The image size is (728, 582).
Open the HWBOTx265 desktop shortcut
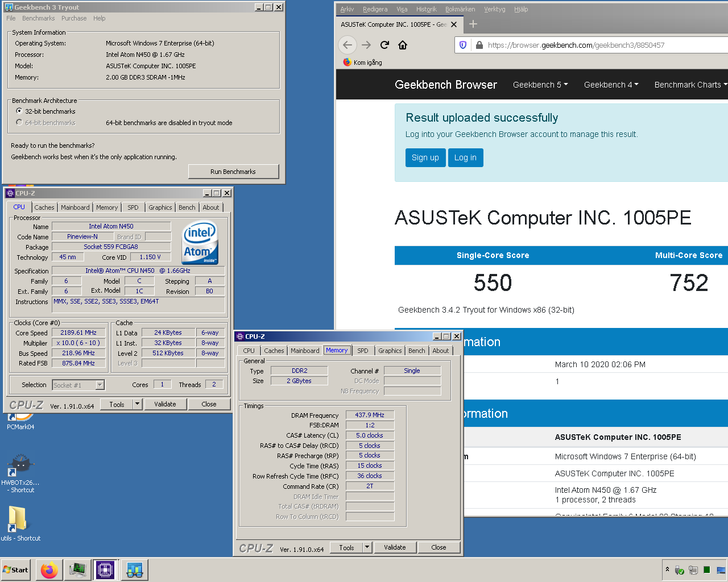coord(20,473)
